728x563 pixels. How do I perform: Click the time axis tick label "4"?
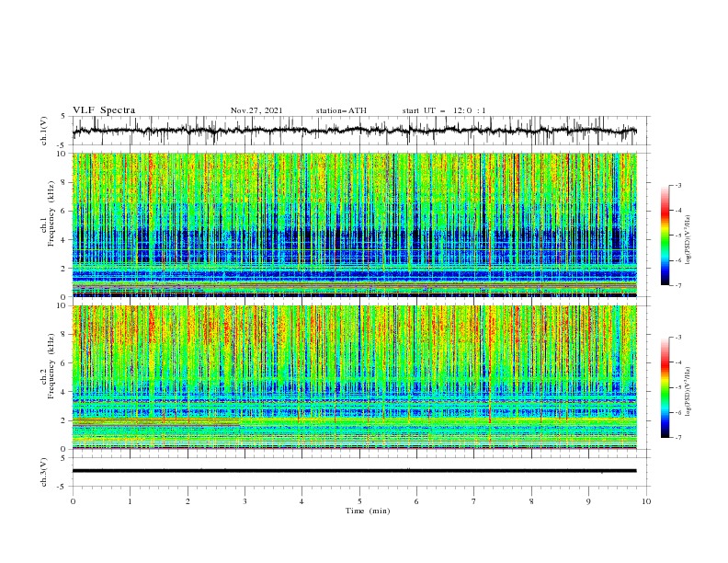point(301,501)
